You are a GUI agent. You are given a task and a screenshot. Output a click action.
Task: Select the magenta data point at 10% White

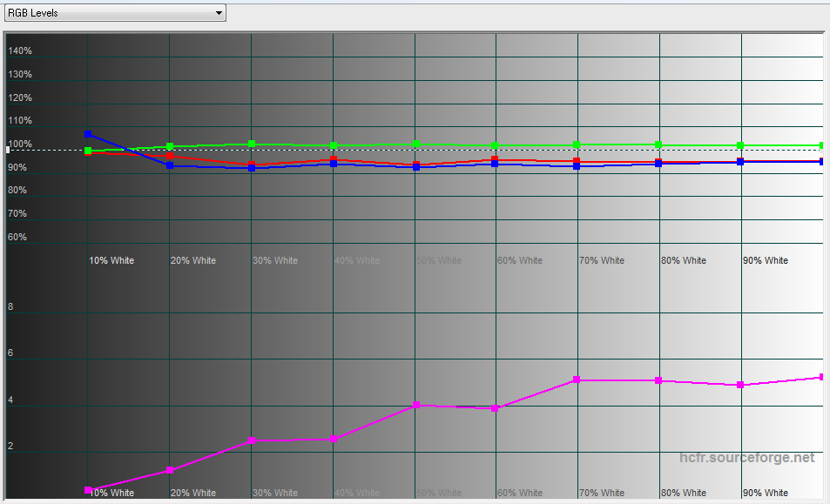pyautogui.click(x=88, y=490)
